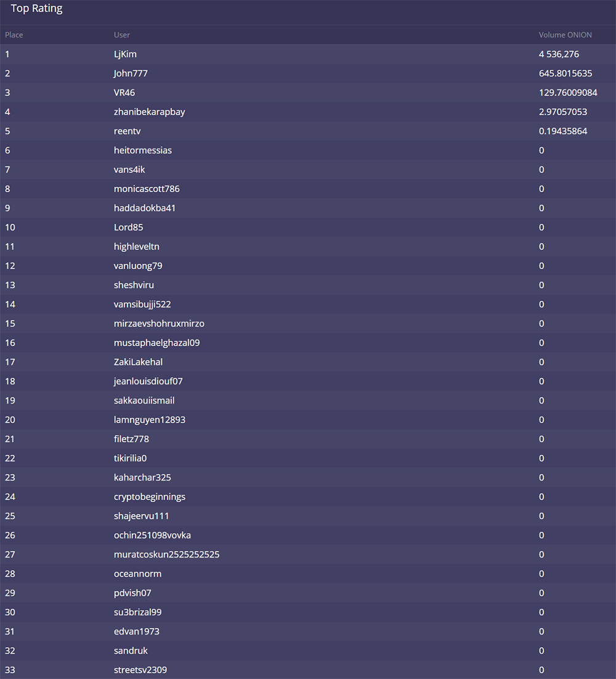This screenshot has height=679, width=616.
Task: Open user LjKim's entry
Action: click(125, 54)
